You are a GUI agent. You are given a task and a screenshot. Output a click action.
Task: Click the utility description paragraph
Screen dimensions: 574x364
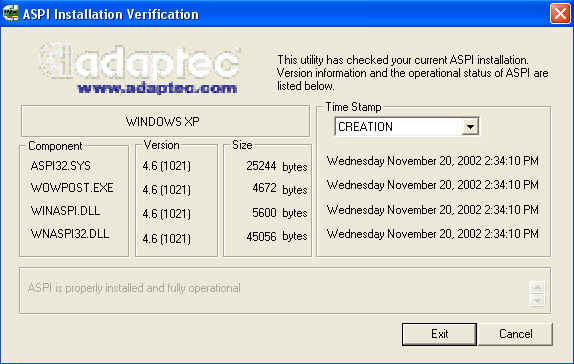(x=413, y=73)
